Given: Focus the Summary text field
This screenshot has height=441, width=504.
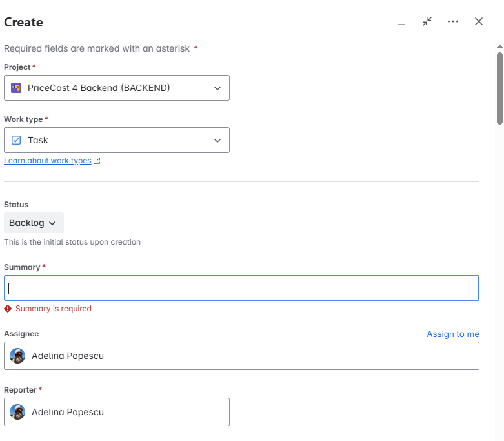Looking at the screenshot, I should [x=241, y=288].
